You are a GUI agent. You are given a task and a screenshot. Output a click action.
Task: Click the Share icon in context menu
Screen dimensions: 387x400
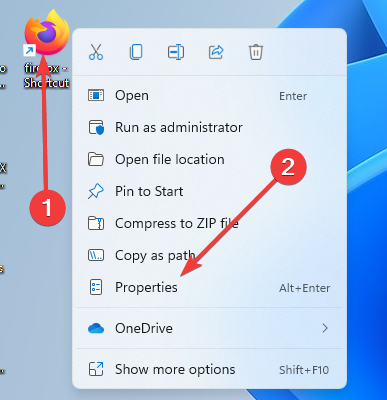click(216, 52)
